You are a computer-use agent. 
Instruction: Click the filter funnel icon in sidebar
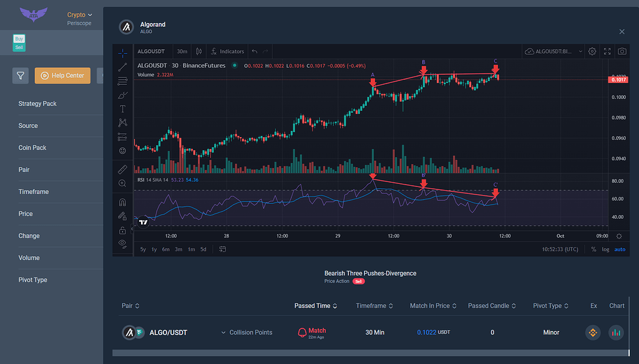(20, 75)
